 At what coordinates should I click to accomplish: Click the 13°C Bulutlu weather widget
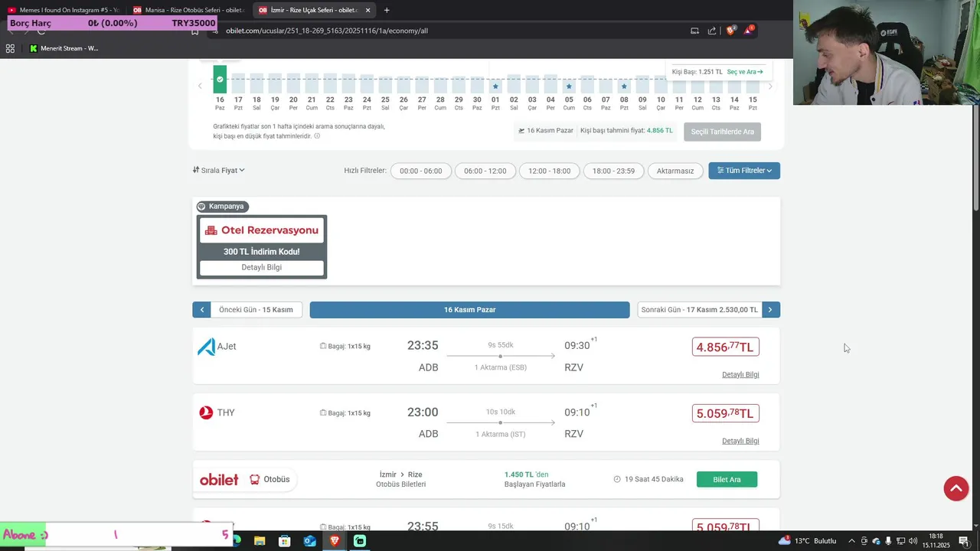[808, 541]
